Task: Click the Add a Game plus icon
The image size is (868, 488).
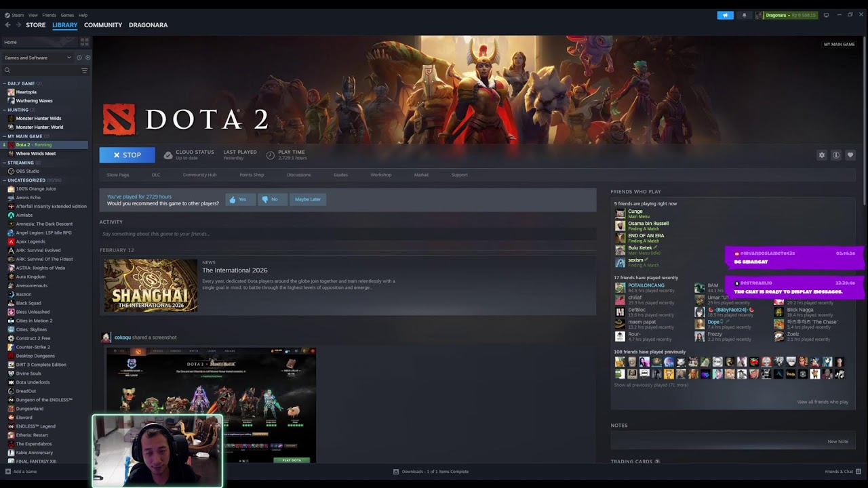Action: 8,472
